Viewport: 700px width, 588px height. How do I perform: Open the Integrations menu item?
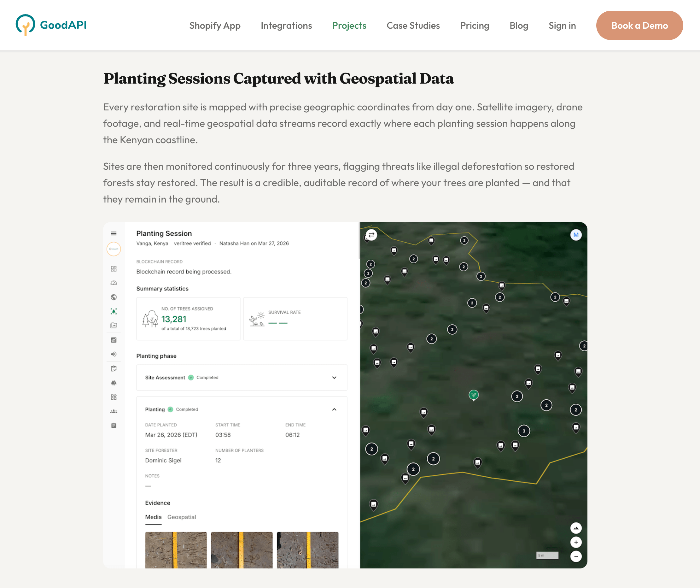click(286, 26)
